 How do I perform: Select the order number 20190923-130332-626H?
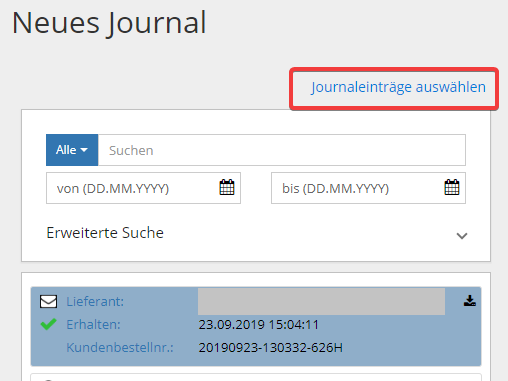270,348
